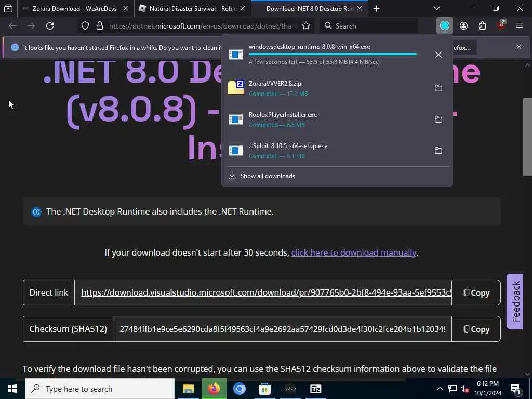Cancel the windowsdesktop-runtime download

point(438,54)
